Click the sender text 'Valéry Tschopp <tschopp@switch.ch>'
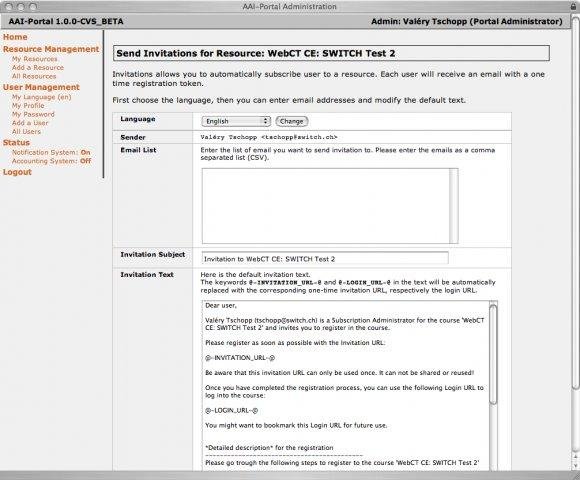The width and height of the screenshot is (580, 480). [x=269, y=137]
